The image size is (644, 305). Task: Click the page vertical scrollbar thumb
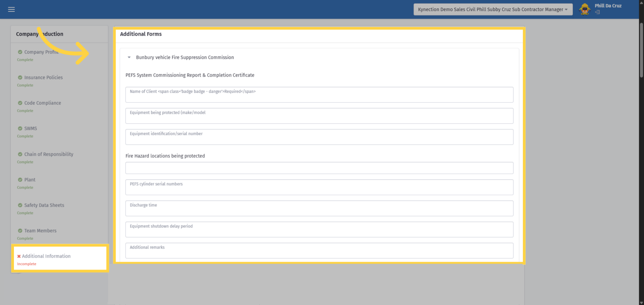641,50
